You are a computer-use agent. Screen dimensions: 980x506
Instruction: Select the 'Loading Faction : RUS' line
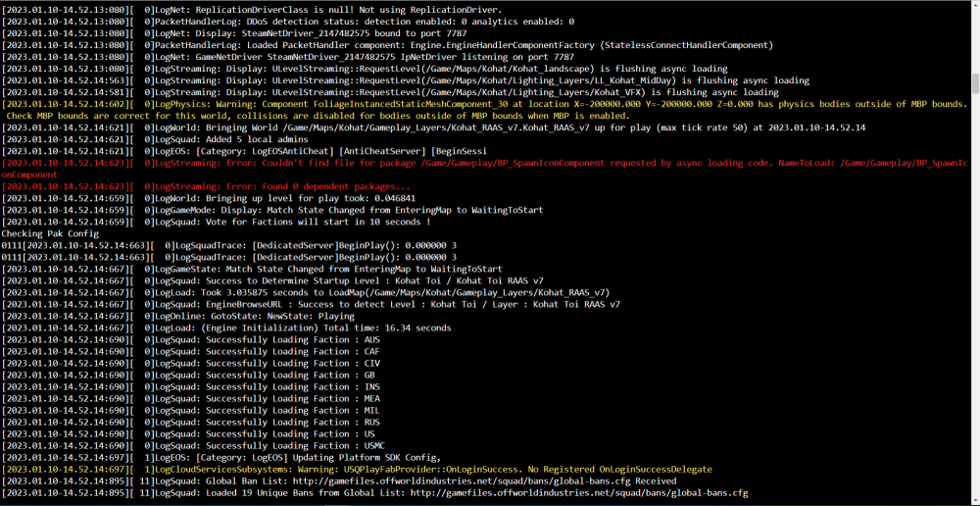191,423
